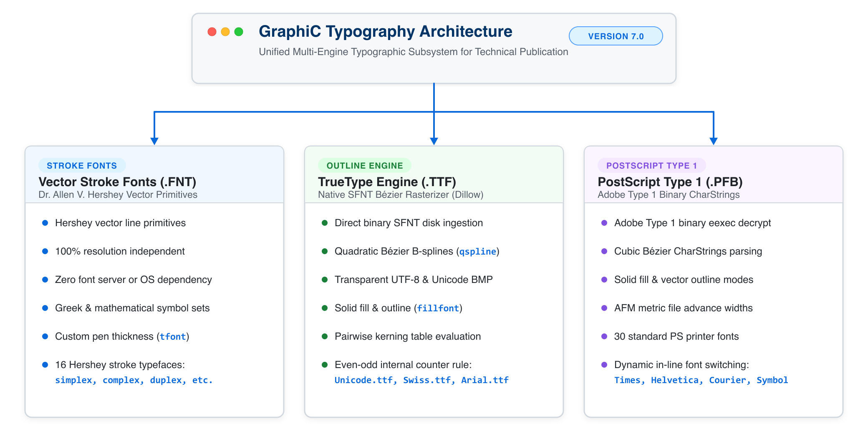Click the tfont code link
The image size is (868, 434).
173,337
